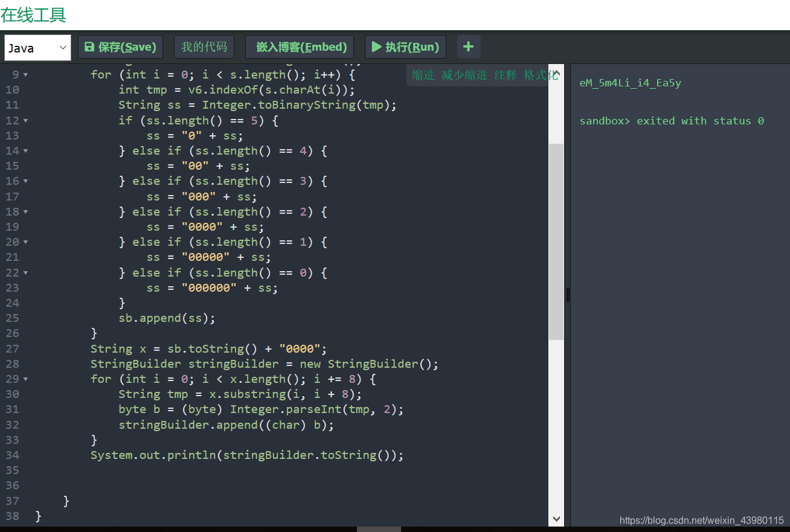Image resolution: width=790 pixels, height=532 pixels.
Task: Click the save disk icon
Action: pos(89,47)
